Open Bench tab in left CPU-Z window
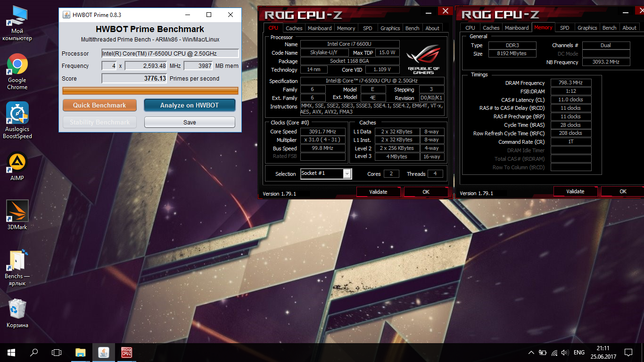The width and height of the screenshot is (644, 362). point(413,28)
